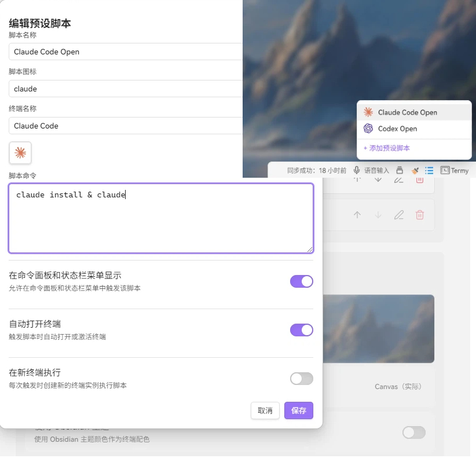Click the Claude starburst icon beside Claude Code Open

(368, 112)
